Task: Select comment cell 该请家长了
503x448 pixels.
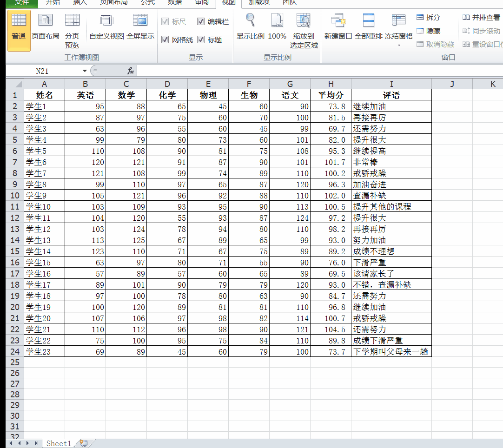Action: (x=391, y=274)
